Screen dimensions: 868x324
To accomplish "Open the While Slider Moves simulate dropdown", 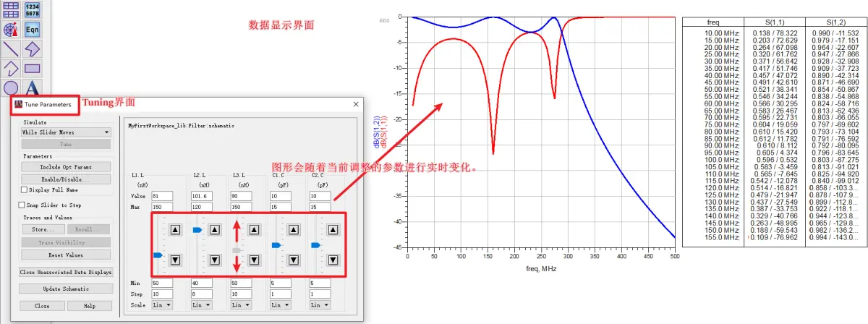I will click(65, 132).
